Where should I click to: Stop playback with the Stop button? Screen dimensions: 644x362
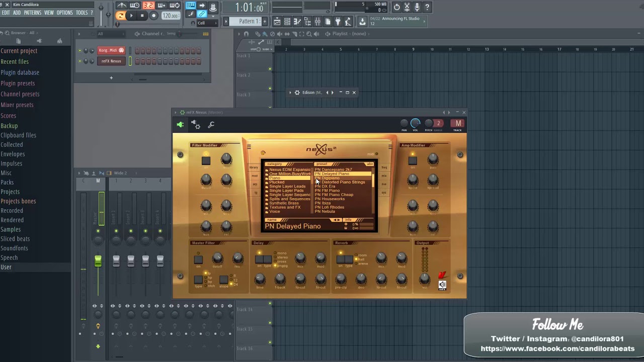click(x=142, y=16)
